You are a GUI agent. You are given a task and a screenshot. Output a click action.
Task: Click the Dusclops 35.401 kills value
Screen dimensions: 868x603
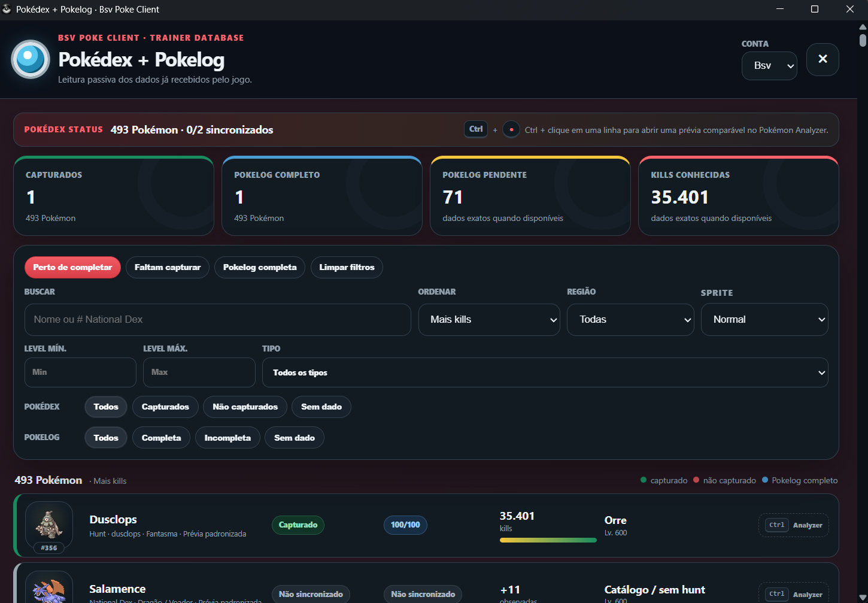[x=517, y=516]
